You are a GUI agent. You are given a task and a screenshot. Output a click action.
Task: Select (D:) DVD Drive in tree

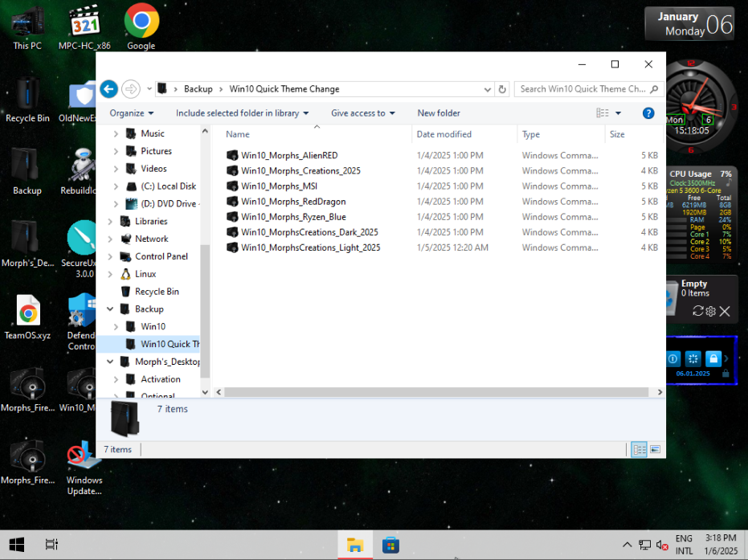(169, 204)
